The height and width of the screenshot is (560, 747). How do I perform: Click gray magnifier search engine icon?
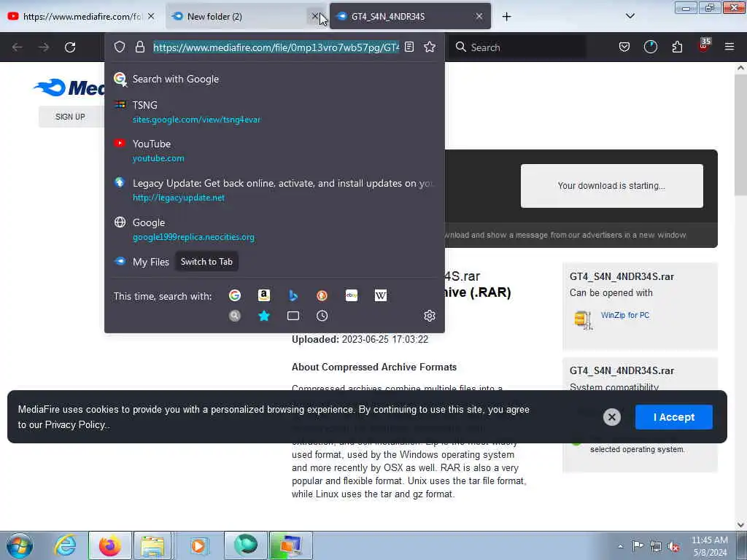click(x=235, y=316)
